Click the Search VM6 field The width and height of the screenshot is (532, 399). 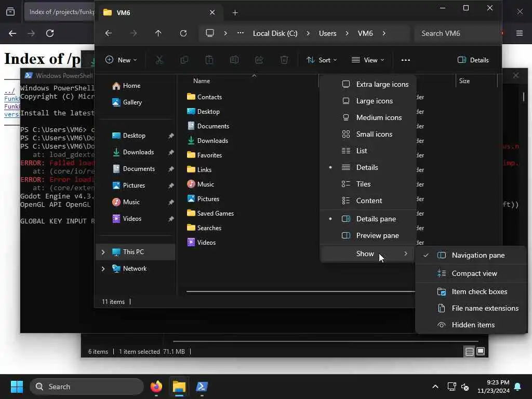click(457, 33)
